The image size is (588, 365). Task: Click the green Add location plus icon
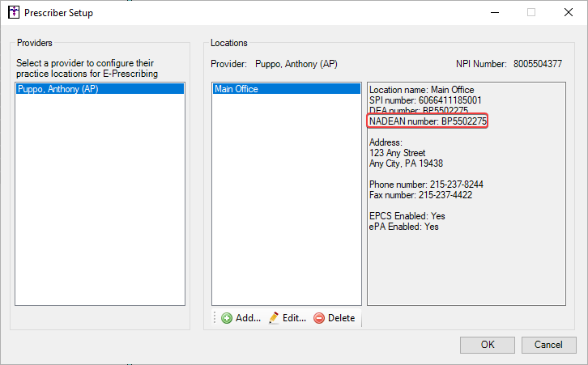(227, 318)
